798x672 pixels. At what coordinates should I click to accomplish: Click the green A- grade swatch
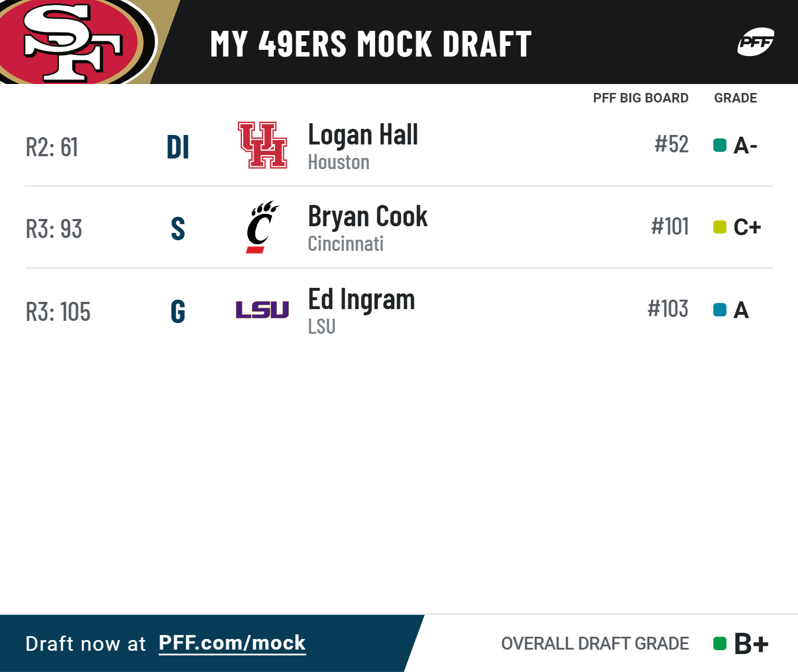720,146
